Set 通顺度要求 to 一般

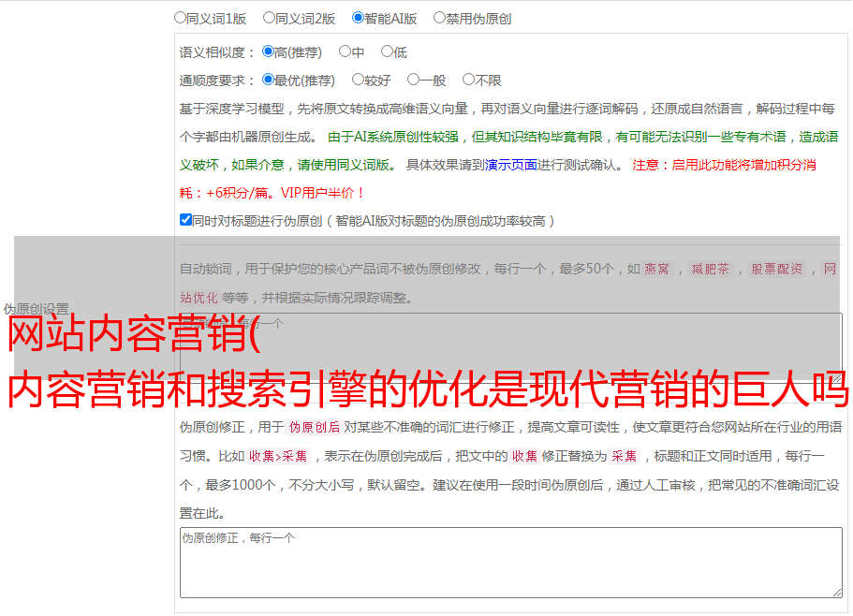click(414, 80)
